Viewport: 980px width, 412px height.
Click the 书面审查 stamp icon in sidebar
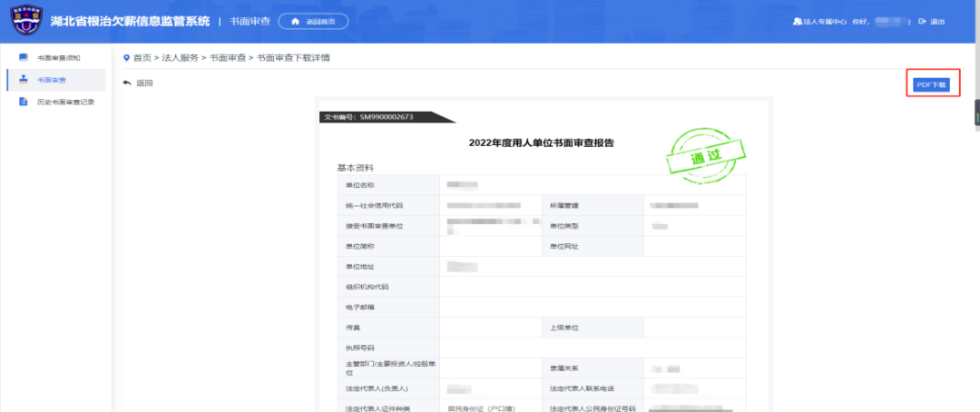pyautogui.click(x=24, y=80)
